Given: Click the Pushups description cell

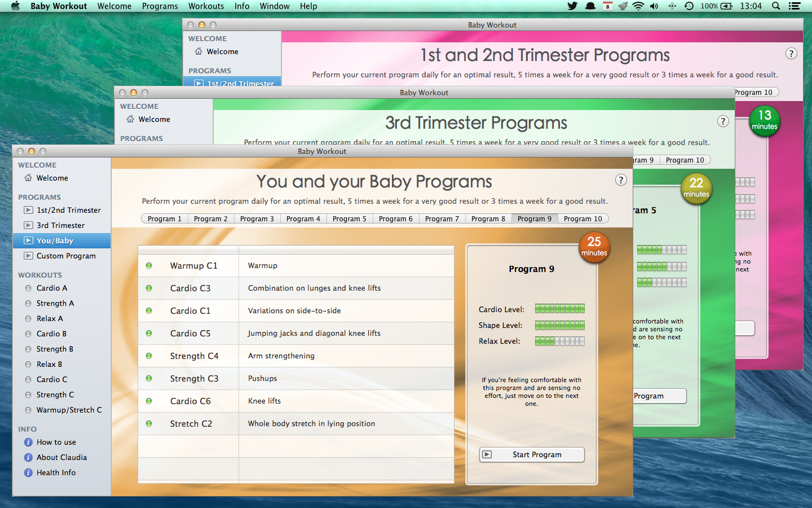Looking at the screenshot, I should click(x=346, y=378).
